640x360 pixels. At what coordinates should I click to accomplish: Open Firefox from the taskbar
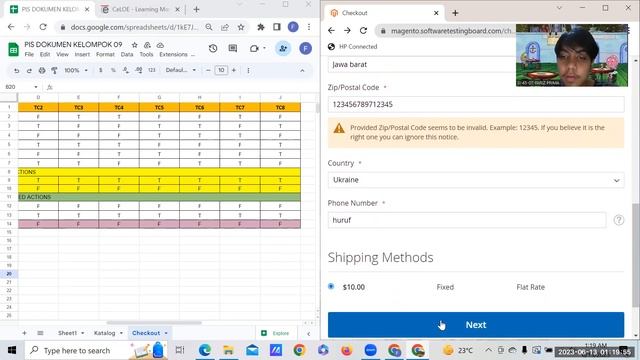pos(347,350)
